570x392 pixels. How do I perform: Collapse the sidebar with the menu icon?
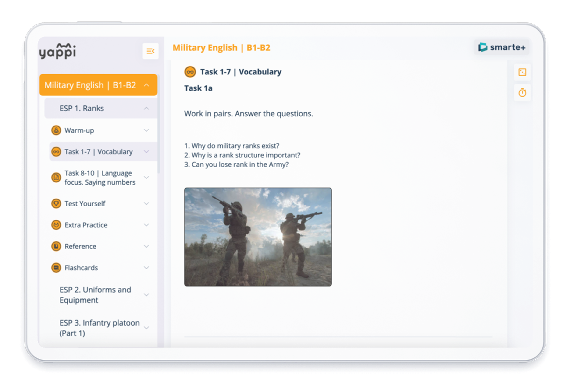(x=150, y=51)
